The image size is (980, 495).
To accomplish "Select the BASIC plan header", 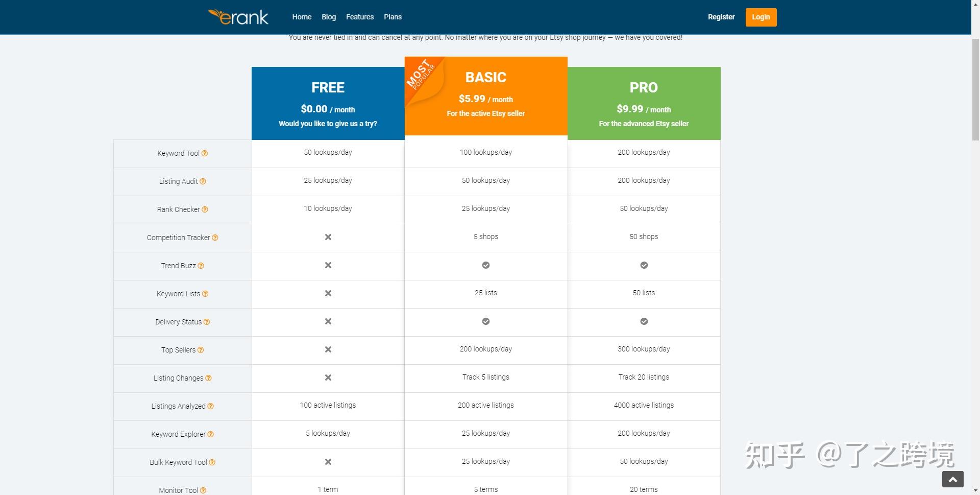I will (x=486, y=96).
